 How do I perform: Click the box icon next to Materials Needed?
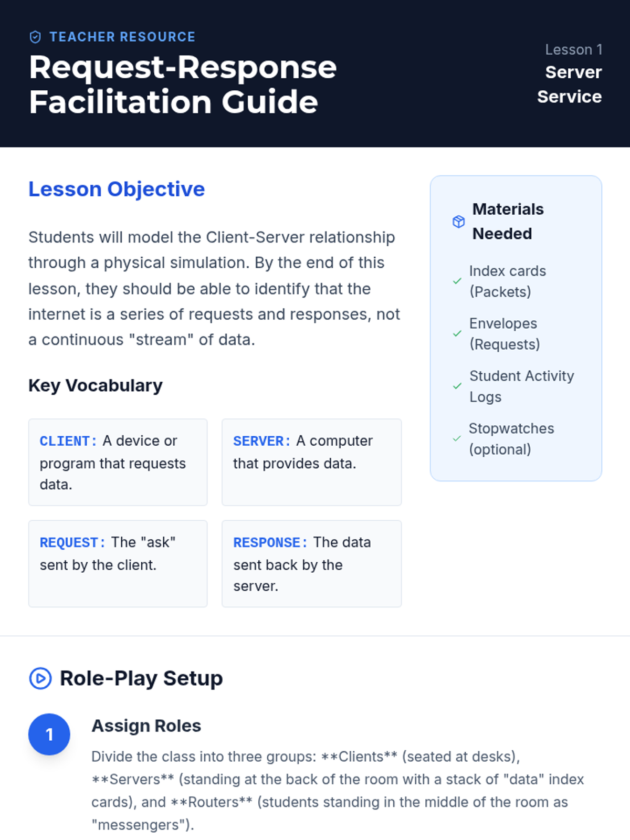458,222
